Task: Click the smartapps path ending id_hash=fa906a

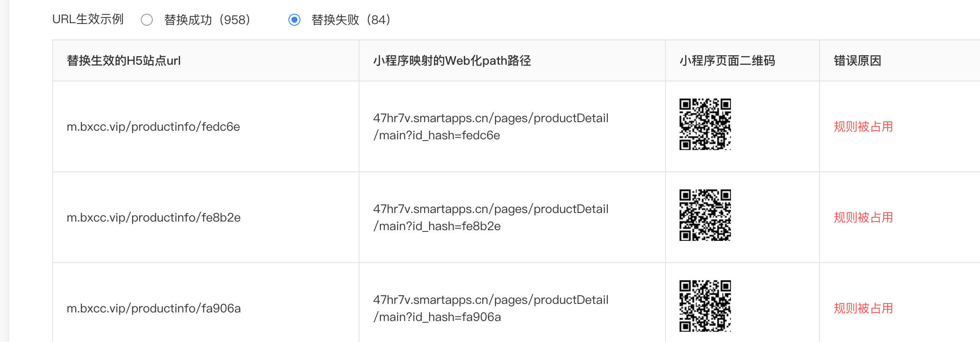Action: pos(491,308)
